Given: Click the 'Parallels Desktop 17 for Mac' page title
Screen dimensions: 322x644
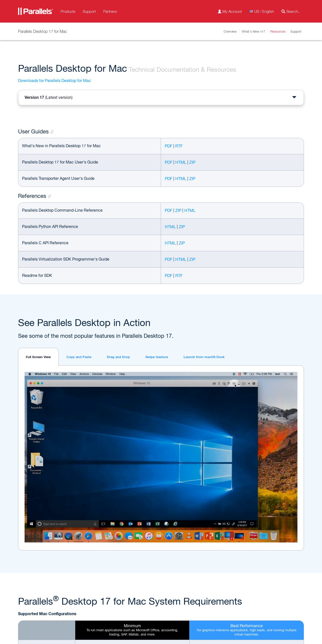Looking at the screenshot, I should 42,31.
